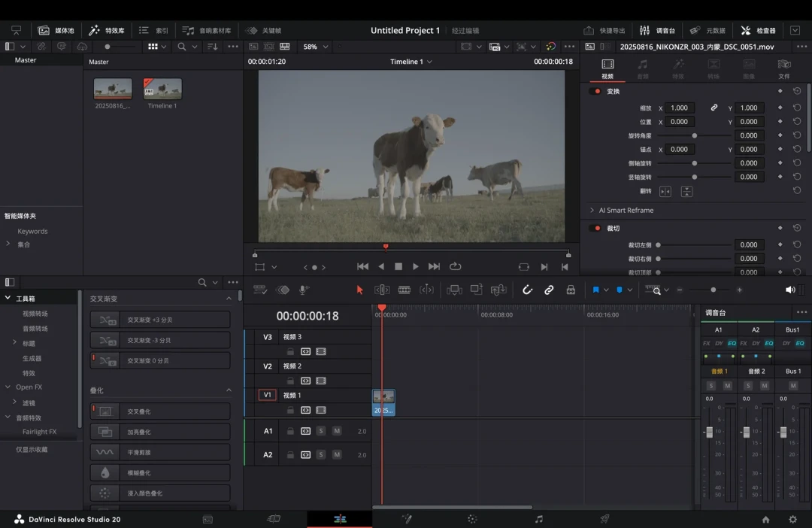
Task: Mute audio track A1
Action: coord(337,431)
